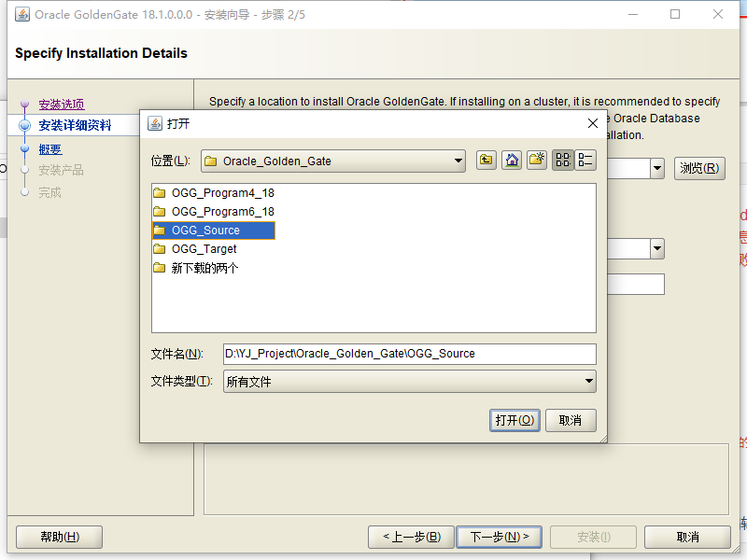This screenshot has width=747, height=560.
Task: Open OGG_Program4_18 folder icon
Action: pyautogui.click(x=160, y=193)
